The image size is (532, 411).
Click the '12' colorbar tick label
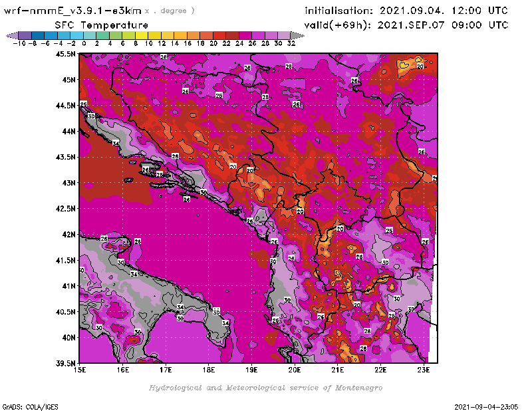pyautogui.click(x=162, y=43)
